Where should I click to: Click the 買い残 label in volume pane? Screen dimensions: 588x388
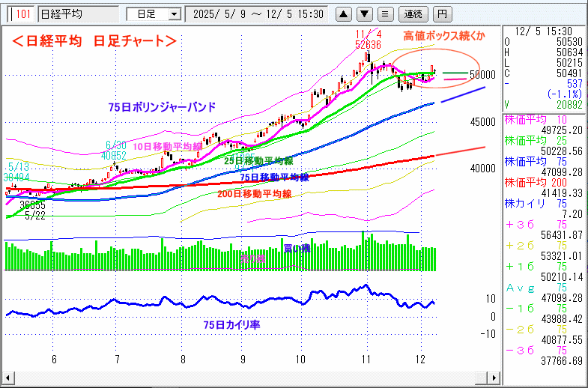[x=297, y=248]
